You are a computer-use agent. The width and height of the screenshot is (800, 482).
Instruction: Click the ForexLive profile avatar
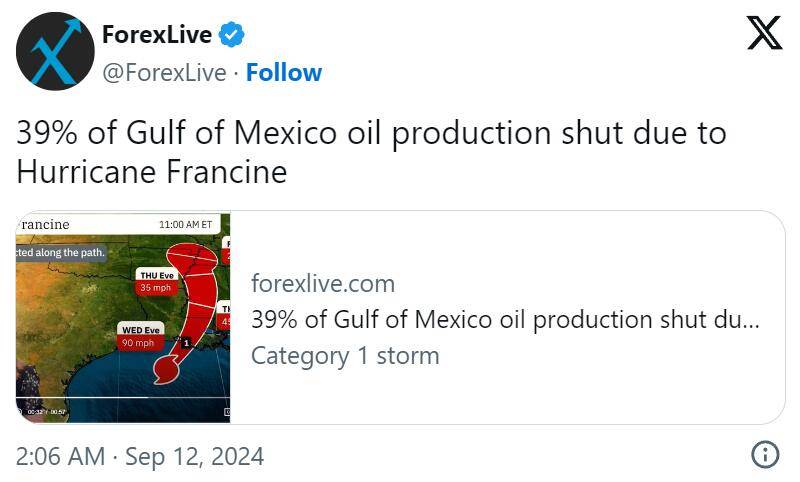tap(55, 52)
